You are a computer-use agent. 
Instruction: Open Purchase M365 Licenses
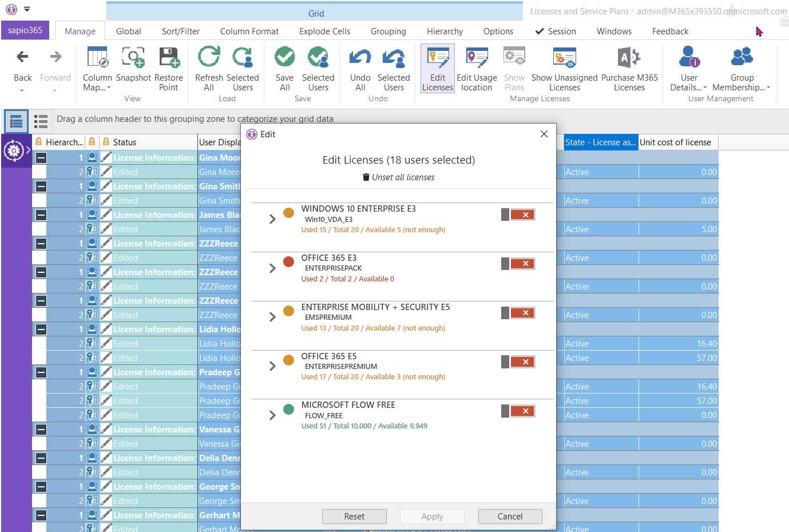[x=629, y=69]
